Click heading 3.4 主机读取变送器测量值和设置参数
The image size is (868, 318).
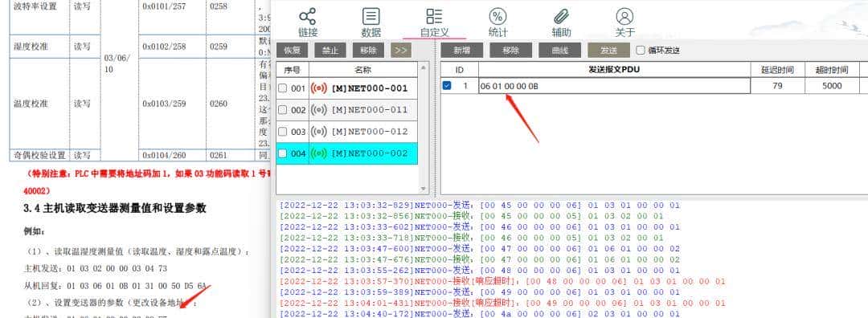(x=115, y=209)
